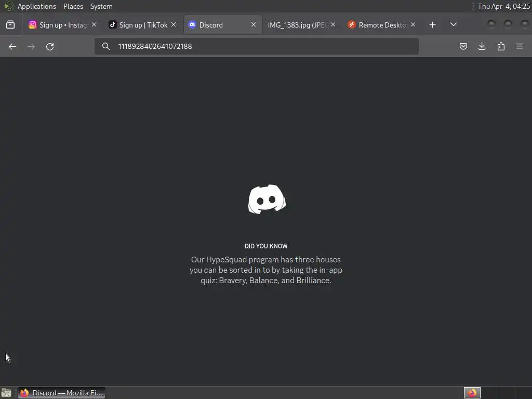
Task: Open the System menu
Action: (x=101, y=6)
